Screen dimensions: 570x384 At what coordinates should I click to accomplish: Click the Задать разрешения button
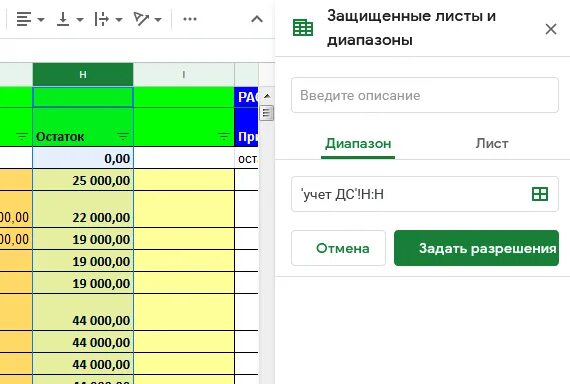(x=476, y=248)
